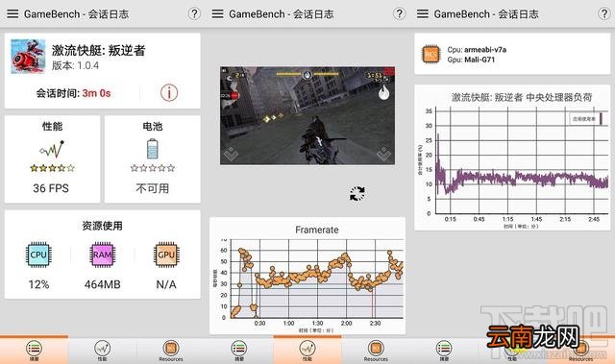This screenshot has width=615, height=364.
Task: Open the game app icon thumbnail
Action: click(x=28, y=57)
